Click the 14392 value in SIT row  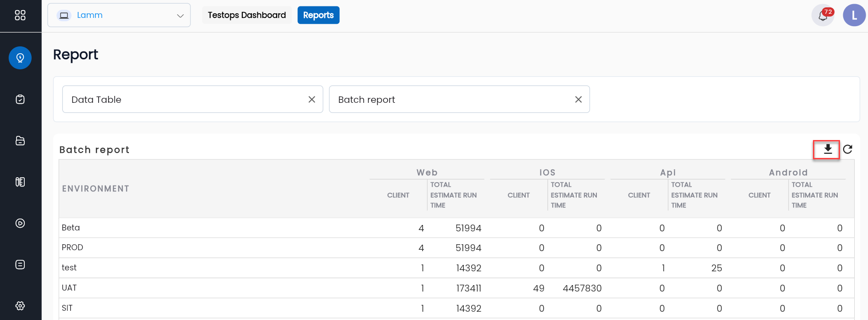469,309
